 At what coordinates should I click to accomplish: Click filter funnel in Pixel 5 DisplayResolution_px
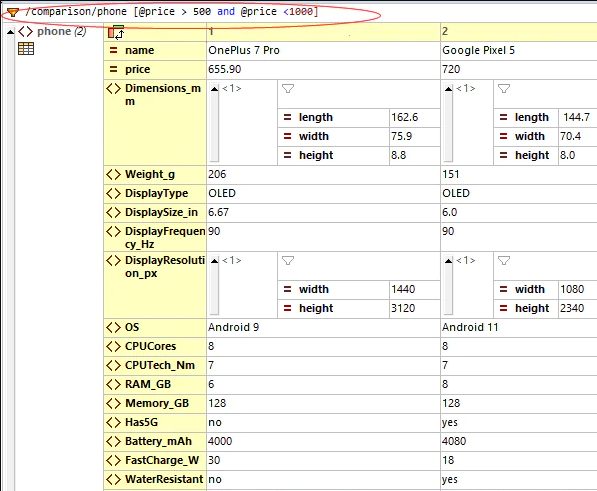[x=504, y=261]
